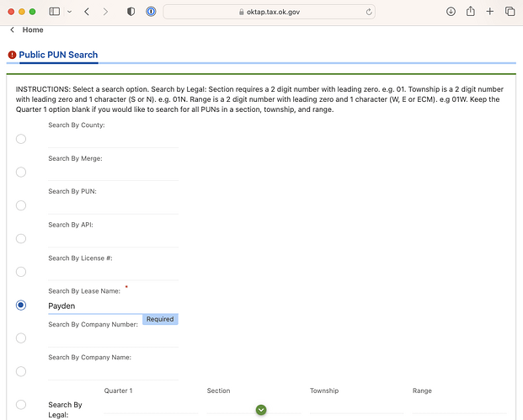Select the Search By Company Name option
The height and width of the screenshot is (420, 523).
[21, 371]
